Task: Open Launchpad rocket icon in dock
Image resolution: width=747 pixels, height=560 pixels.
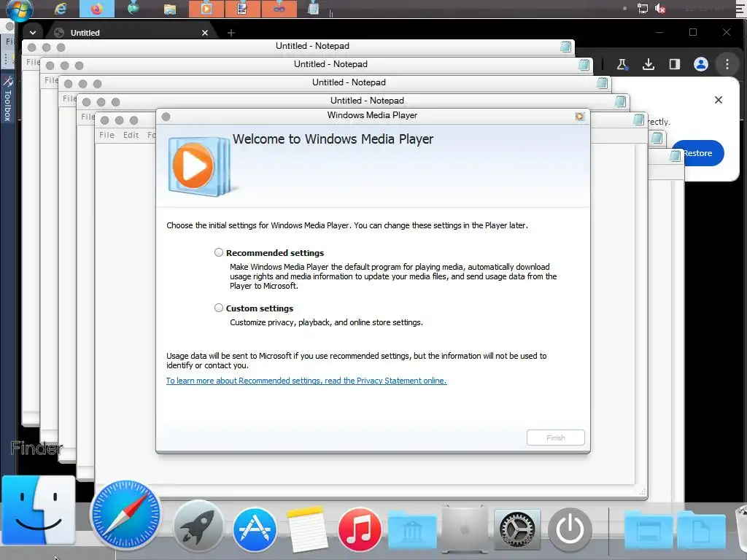Action: pos(198,528)
